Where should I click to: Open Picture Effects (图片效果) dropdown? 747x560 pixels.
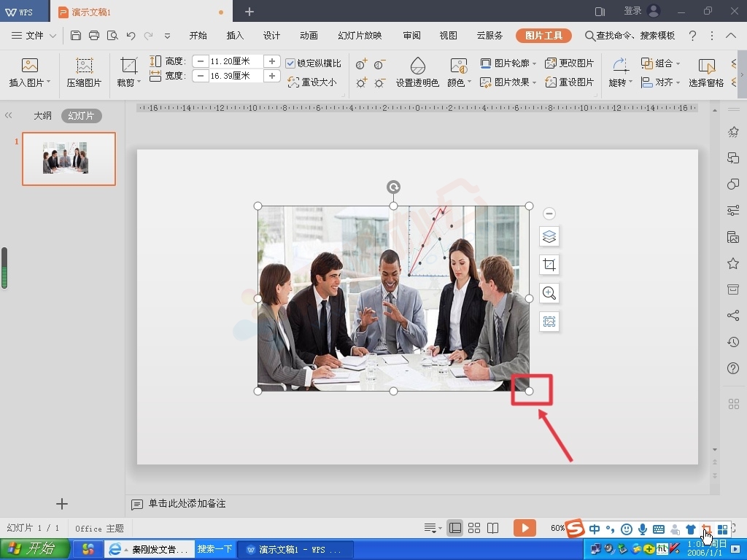509,82
